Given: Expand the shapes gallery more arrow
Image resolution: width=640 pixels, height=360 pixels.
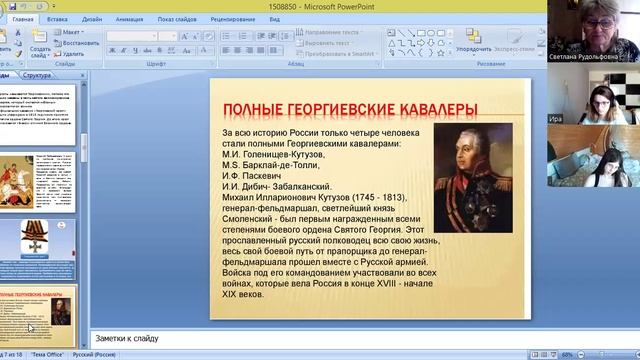Looking at the screenshot, I should tap(451, 53).
